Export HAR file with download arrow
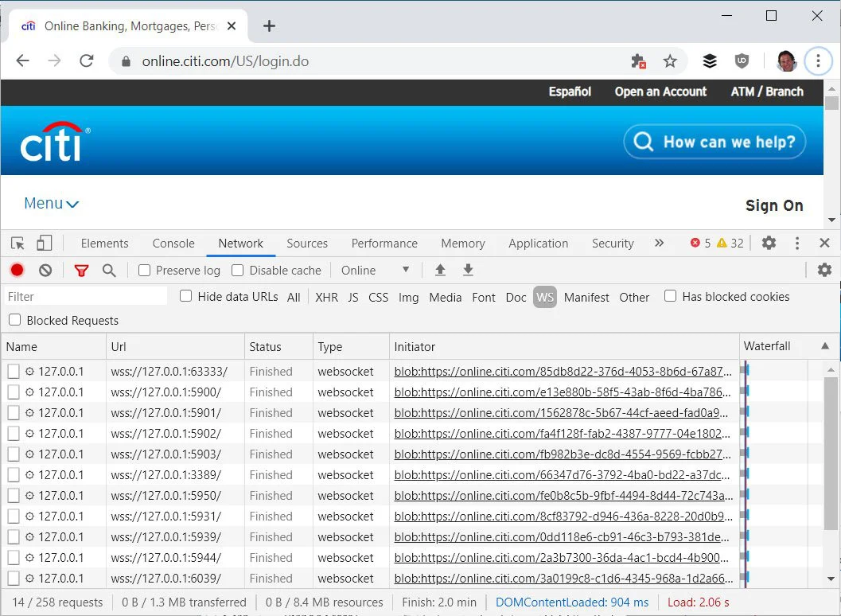Image resolution: width=841 pixels, height=616 pixels. click(468, 270)
